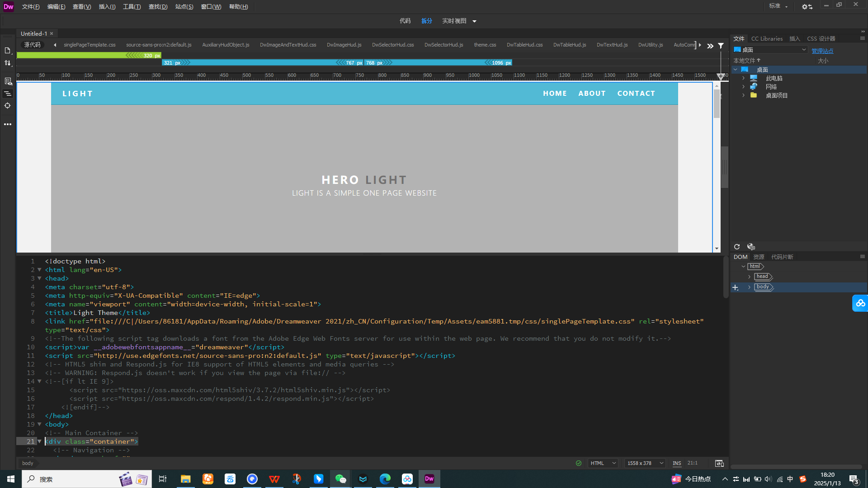Open the device preview icon in status bar

719,463
